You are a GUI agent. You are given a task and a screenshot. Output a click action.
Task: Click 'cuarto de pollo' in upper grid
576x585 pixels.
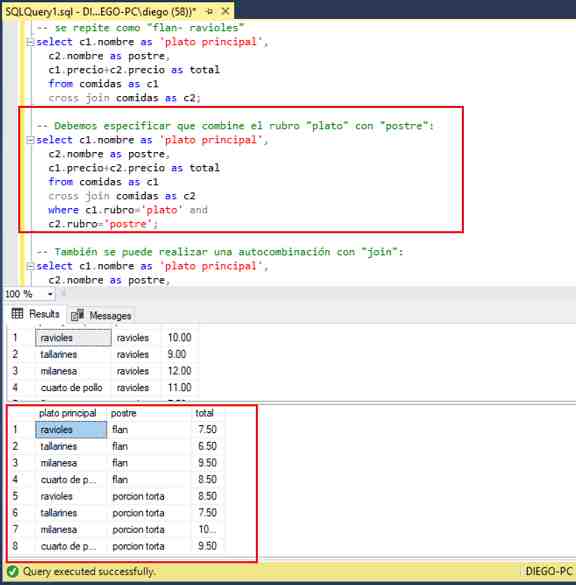(x=72, y=388)
